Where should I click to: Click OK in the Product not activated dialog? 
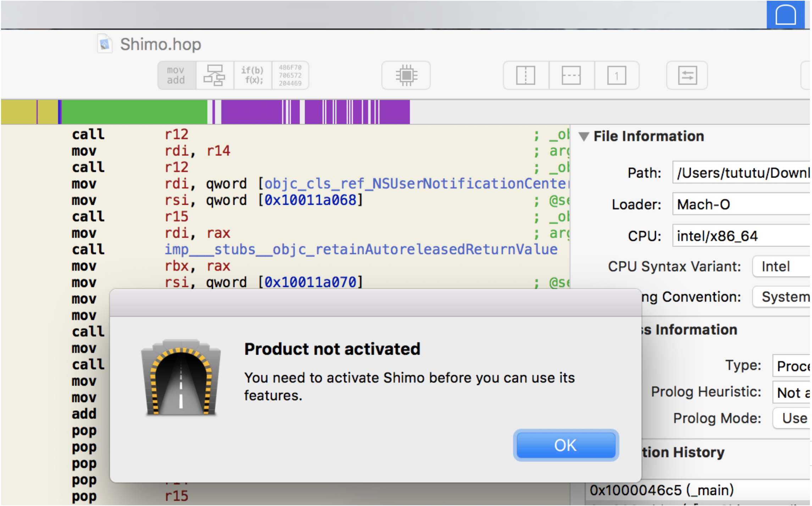pyautogui.click(x=566, y=445)
